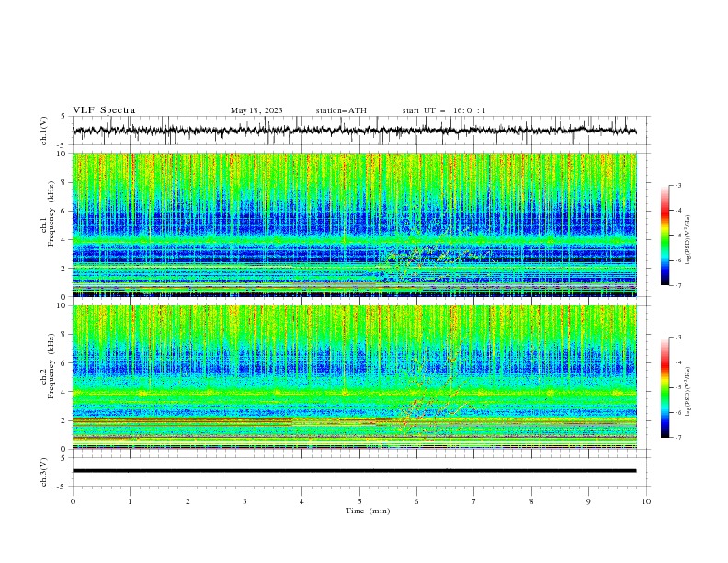Click time axis tick label 1
The image size is (728, 563).
click(x=130, y=501)
